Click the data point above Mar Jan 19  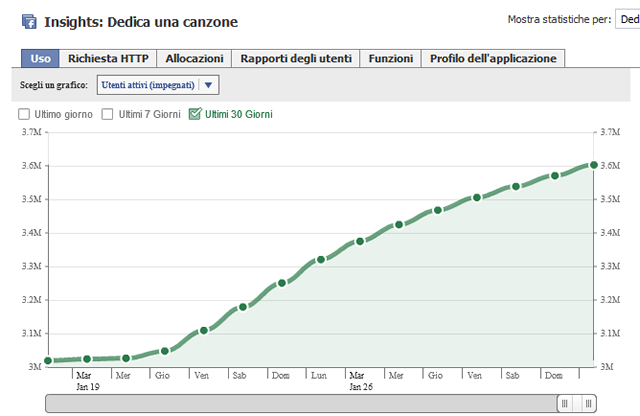(x=87, y=359)
